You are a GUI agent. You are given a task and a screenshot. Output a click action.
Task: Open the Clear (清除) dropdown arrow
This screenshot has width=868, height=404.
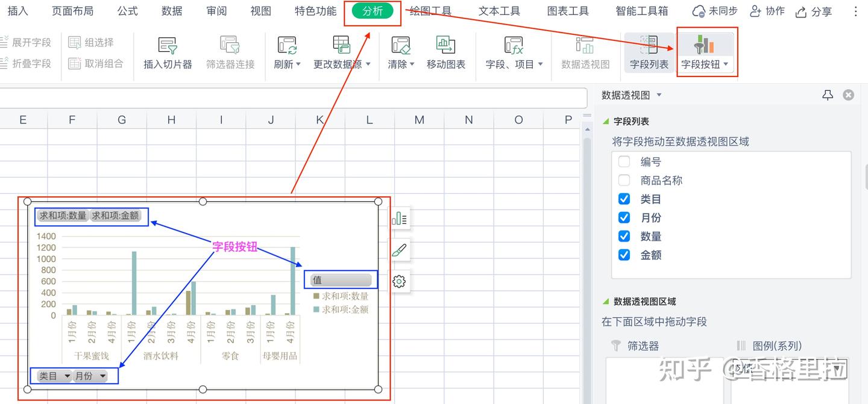(412, 64)
